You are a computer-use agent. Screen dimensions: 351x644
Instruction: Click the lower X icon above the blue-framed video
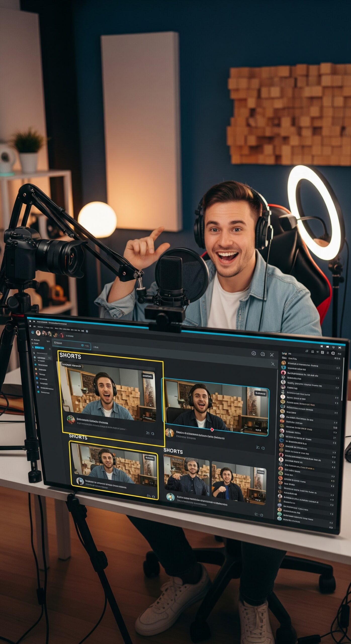point(273,364)
